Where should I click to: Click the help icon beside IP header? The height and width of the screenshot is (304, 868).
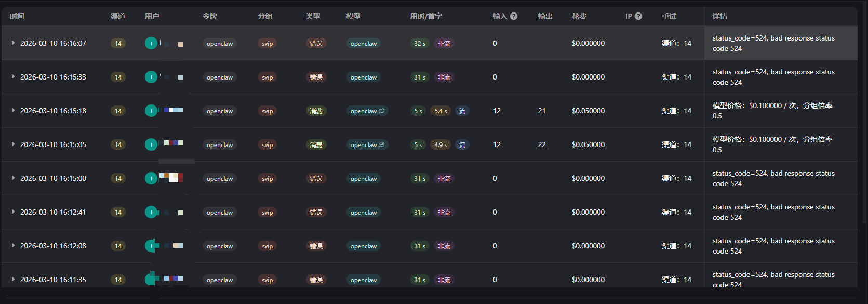(638, 16)
